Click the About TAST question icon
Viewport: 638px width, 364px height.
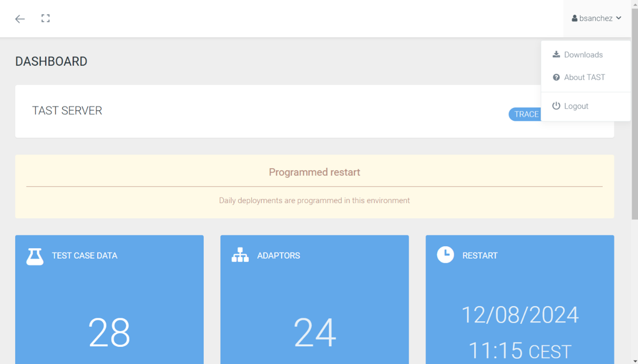[x=556, y=78]
